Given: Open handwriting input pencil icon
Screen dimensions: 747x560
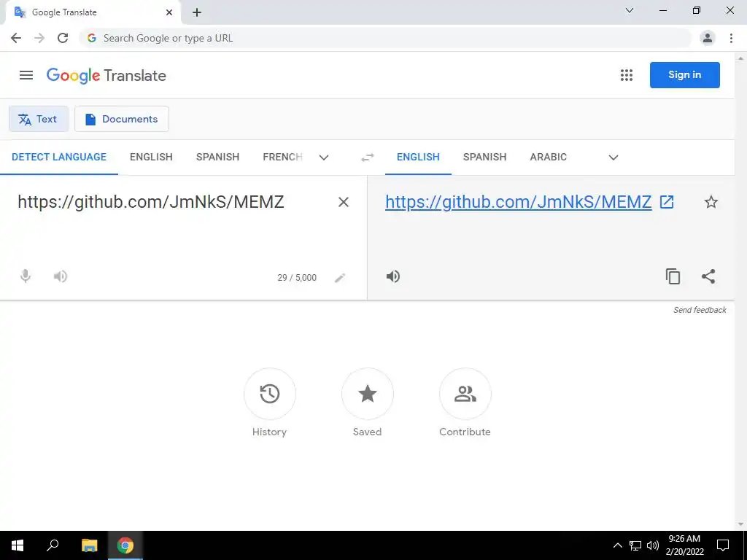Looking at the screenshot, I should 340,278.
